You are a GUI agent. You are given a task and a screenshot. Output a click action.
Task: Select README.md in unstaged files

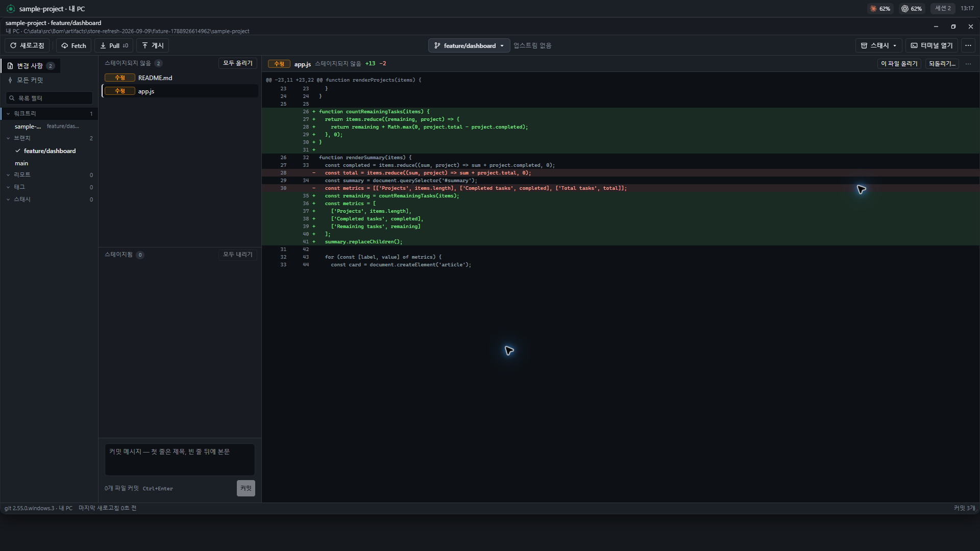coord(180,78)
